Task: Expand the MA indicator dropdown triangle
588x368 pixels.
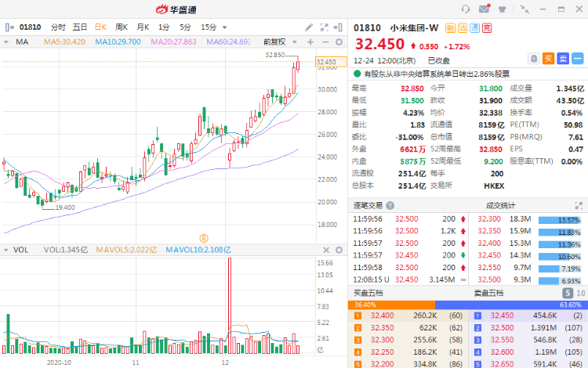Action: click(6, 42)
